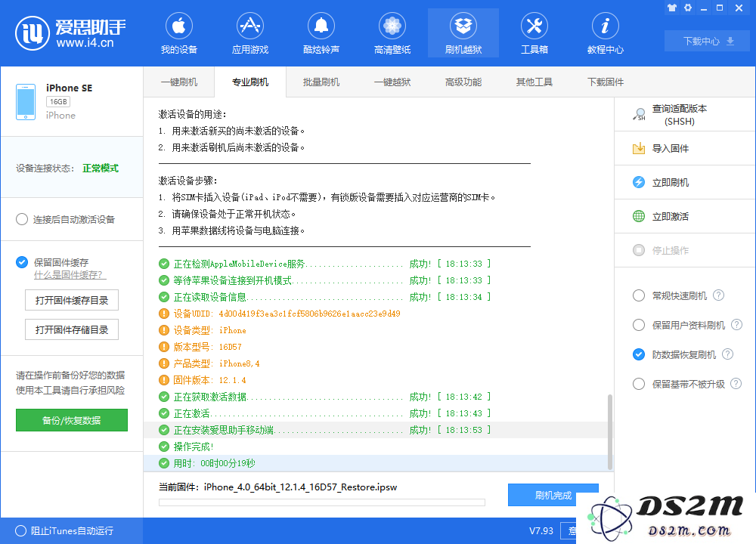Click help icon beside 保留基带不被升级
This screenshot has width=756, height=544.
736,384
